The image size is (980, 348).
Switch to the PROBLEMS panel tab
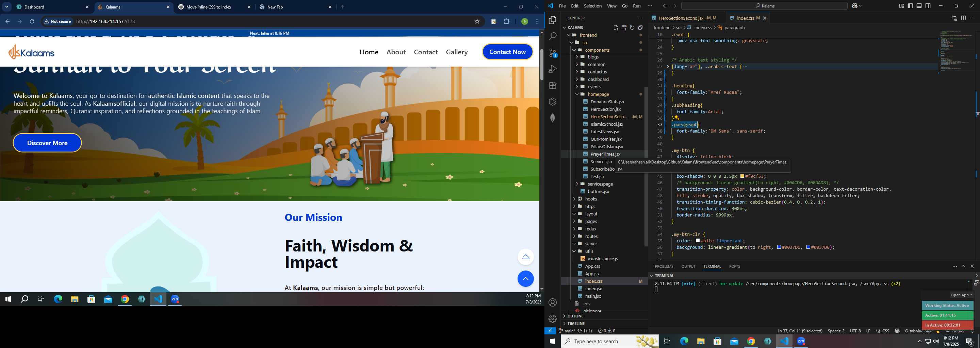point(664,266)
